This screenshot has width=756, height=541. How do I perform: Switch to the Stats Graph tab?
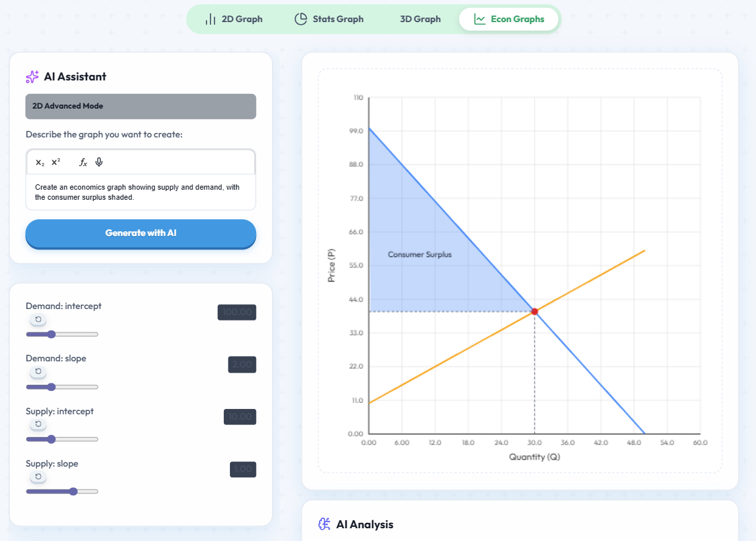click(x=329, y=19)
